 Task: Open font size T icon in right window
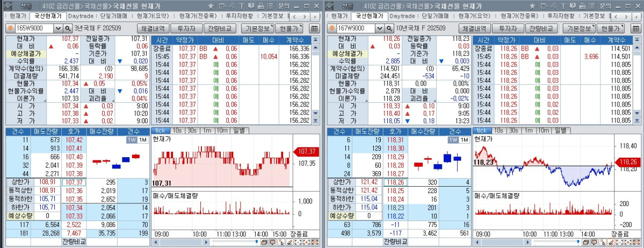tap(563, 6)
